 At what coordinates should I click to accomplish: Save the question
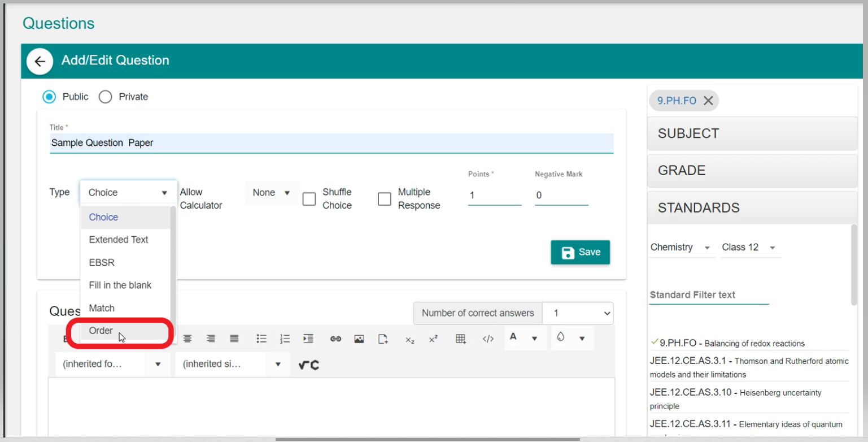[x=580, y=252]
